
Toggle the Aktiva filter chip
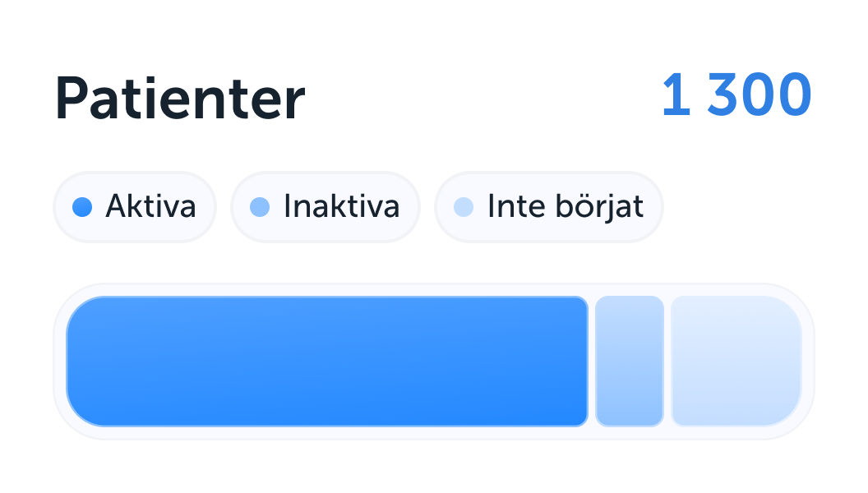[x=135, y=207]
